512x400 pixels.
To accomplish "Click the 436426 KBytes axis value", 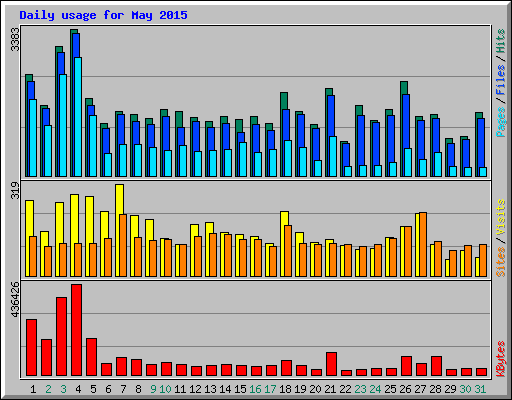I will 15,299.
